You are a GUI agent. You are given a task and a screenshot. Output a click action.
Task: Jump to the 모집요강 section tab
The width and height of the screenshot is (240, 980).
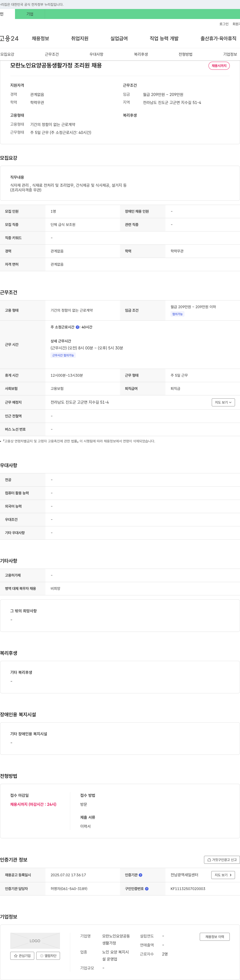7,54
